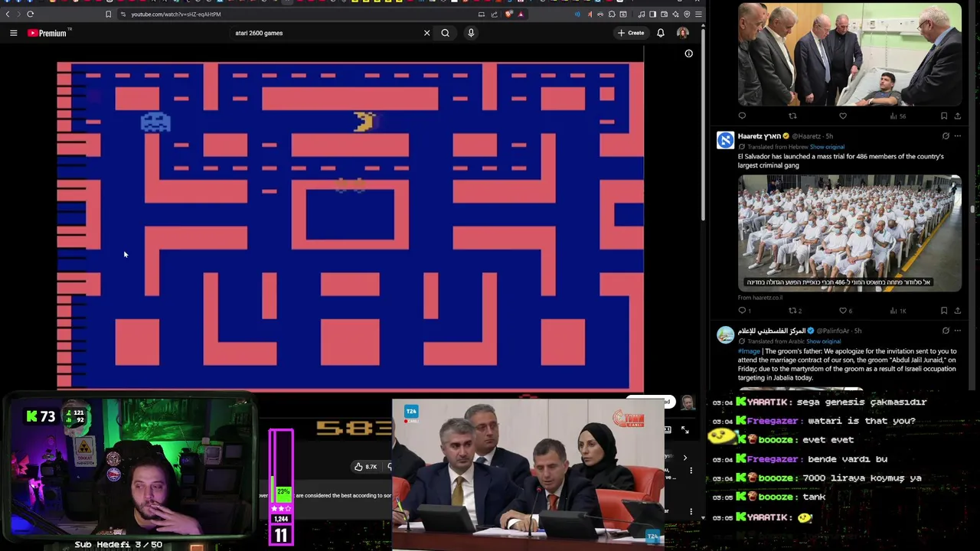View analytics of Haaretz tweet showing 1K
Image resolution: width=980 pixels, height=551 pixels.
point(897,311)
